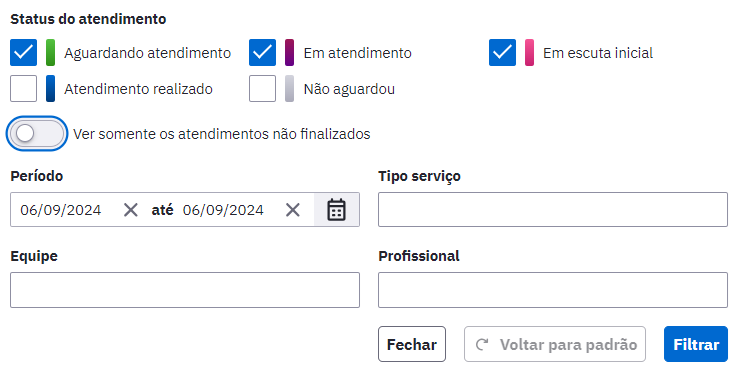
Task: Check the Atendimento realizado checkbox
Action: point(23,89)
